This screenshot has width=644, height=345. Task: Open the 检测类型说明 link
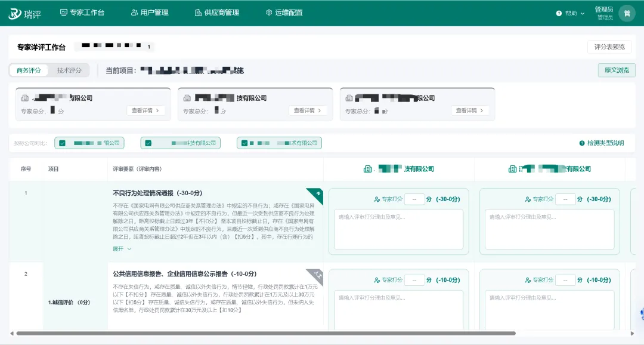pyautogui.click(x=606, y=143)
